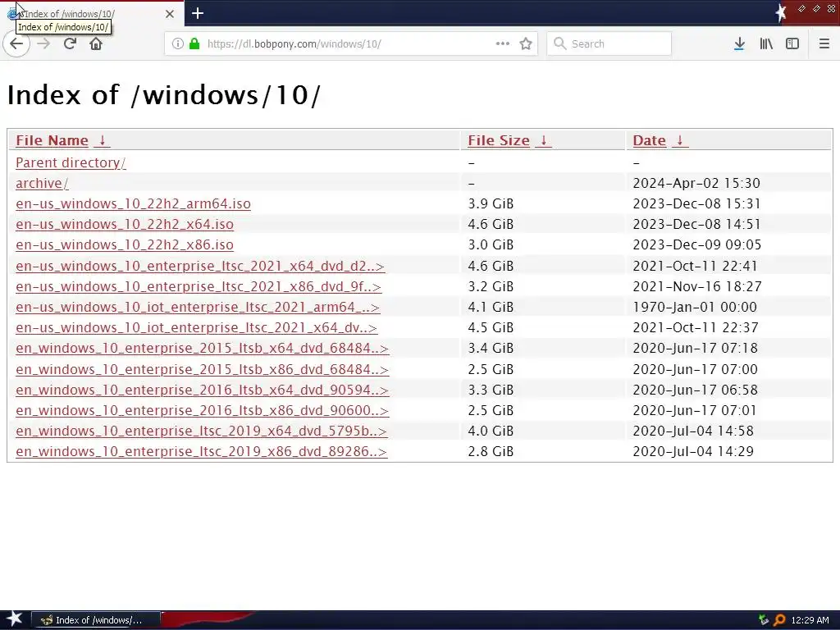Open enterprise_ltsc_2019_x86_dvd_89286 link
The height and width of the screenshot is (630, 840).
(201, 452)
